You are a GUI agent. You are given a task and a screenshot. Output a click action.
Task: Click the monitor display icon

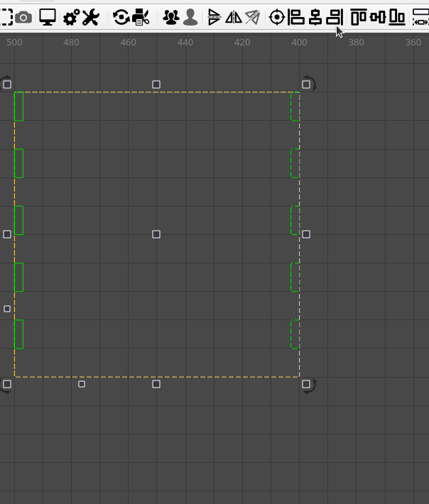click(x=48, y=17)
